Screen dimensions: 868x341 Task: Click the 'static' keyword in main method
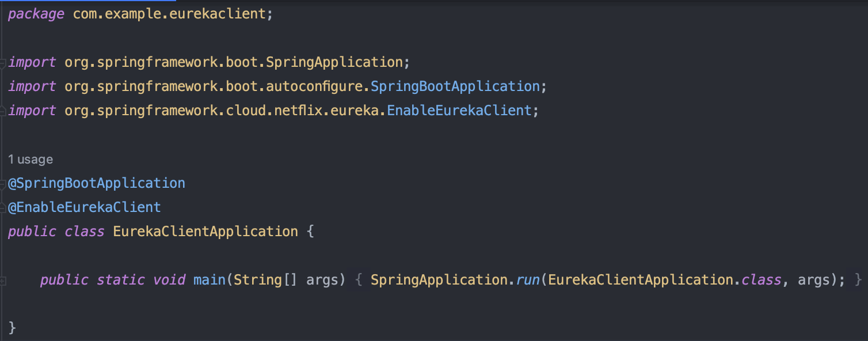click(121, 280)
